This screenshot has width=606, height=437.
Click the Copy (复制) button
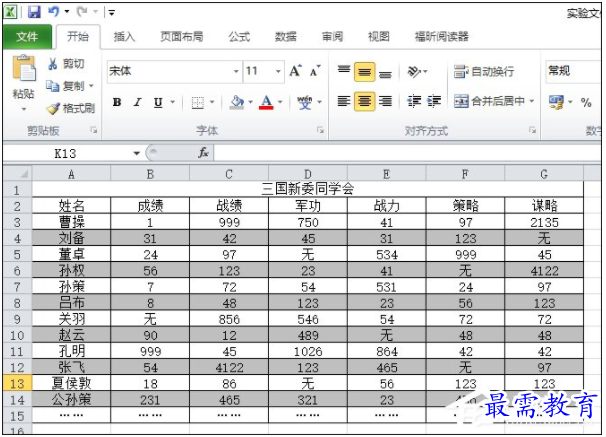coord(65,86)
